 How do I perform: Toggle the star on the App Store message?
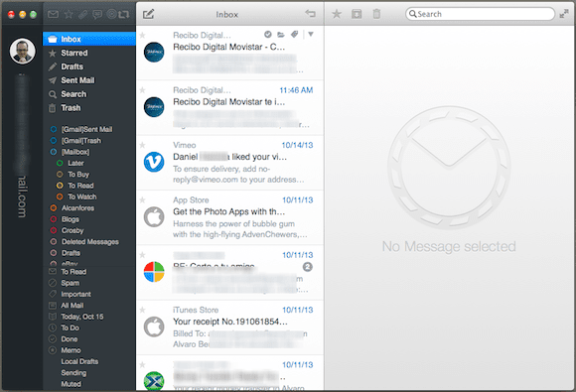pos(143,200)
